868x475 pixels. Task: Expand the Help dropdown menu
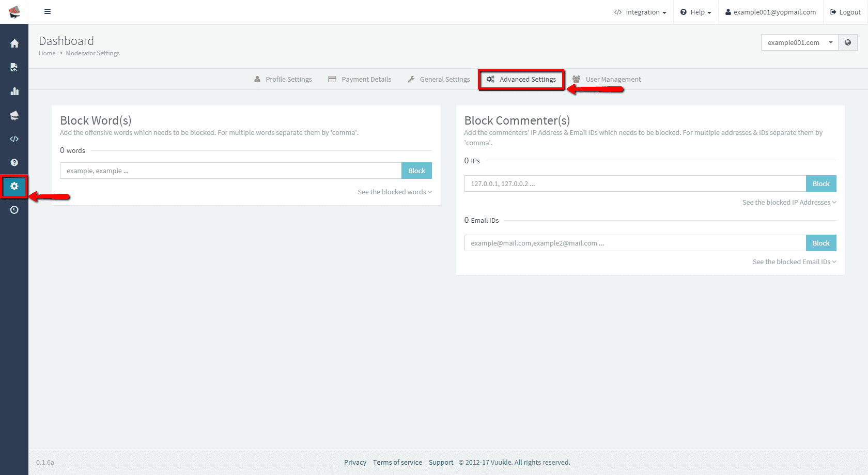pos(696,12)
